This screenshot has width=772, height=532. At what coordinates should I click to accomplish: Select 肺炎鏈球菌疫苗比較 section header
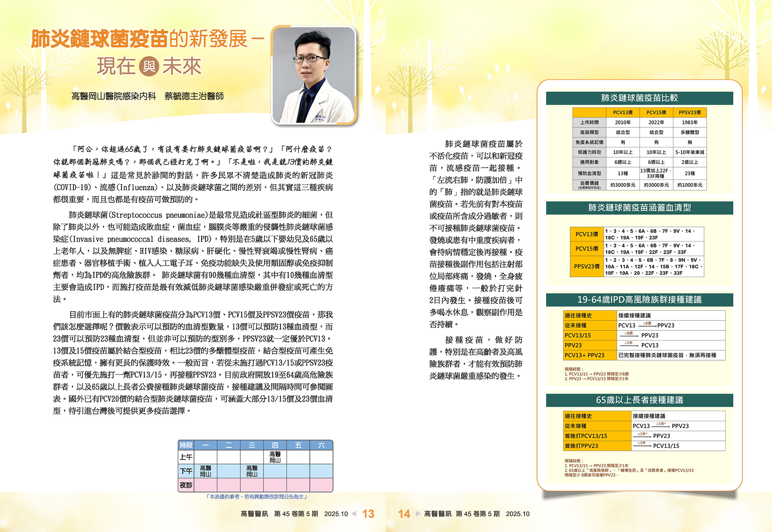pyautogui.click(x=639, y=98)
